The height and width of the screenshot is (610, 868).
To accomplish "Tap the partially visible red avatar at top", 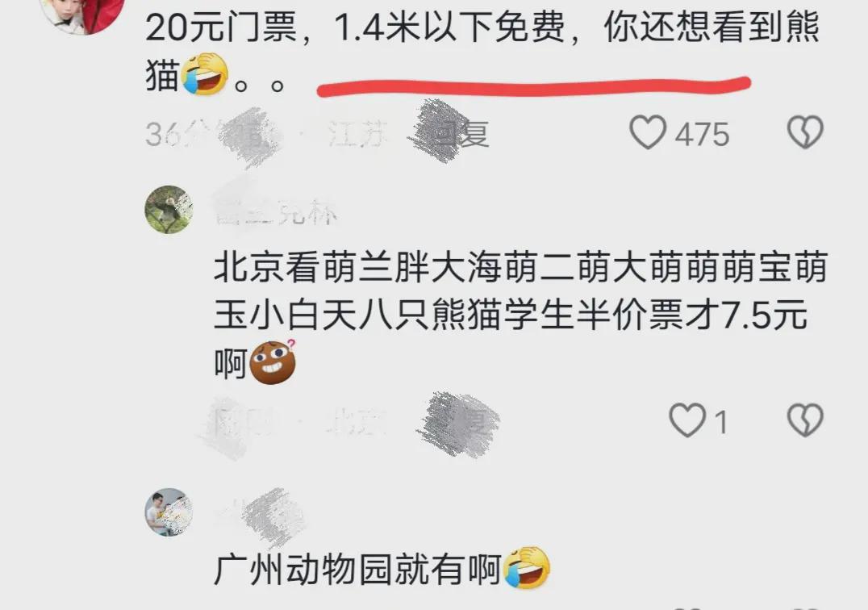I will (x=83, y=15).
